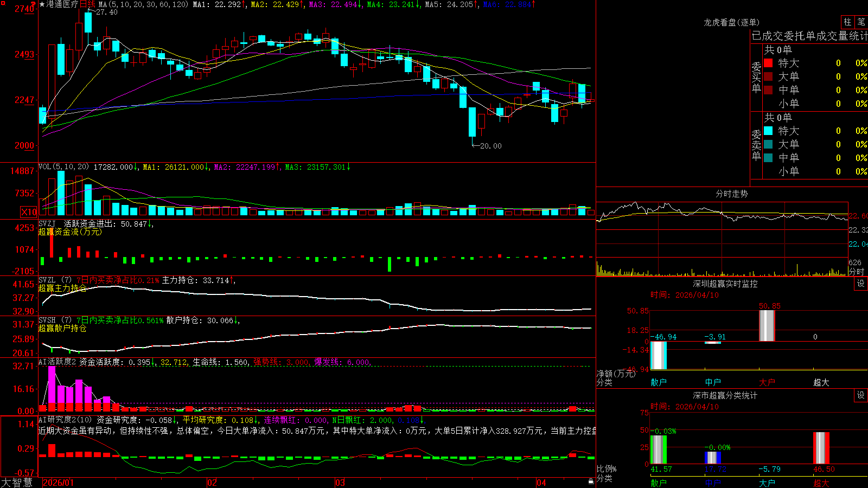Screen dimensions: 868x488
Task: Click the MA(5,10,20,30,60,120) indicator parameters
Action: tap(144, 4)
